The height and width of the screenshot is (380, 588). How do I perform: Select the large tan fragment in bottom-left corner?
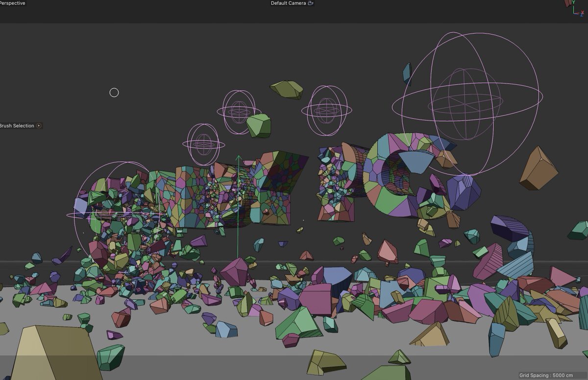pos(54,353)
